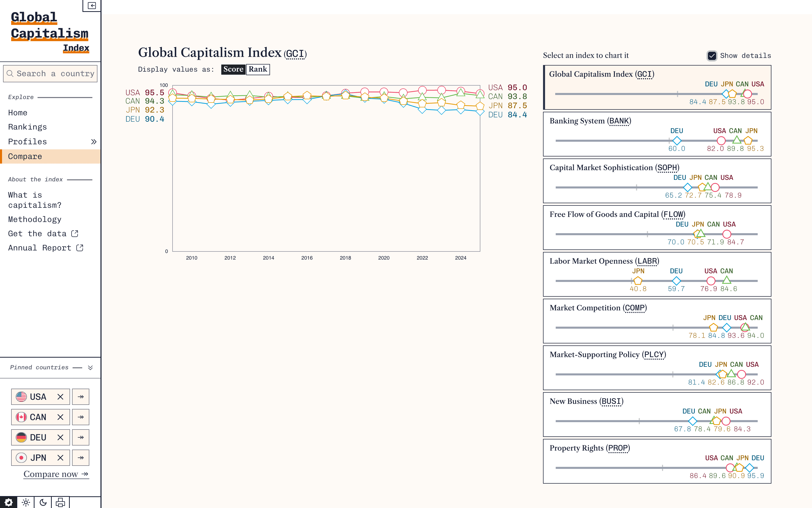Open DEU profile arrow button
This screenshot has width=812, height=508.
pos(80,437)
